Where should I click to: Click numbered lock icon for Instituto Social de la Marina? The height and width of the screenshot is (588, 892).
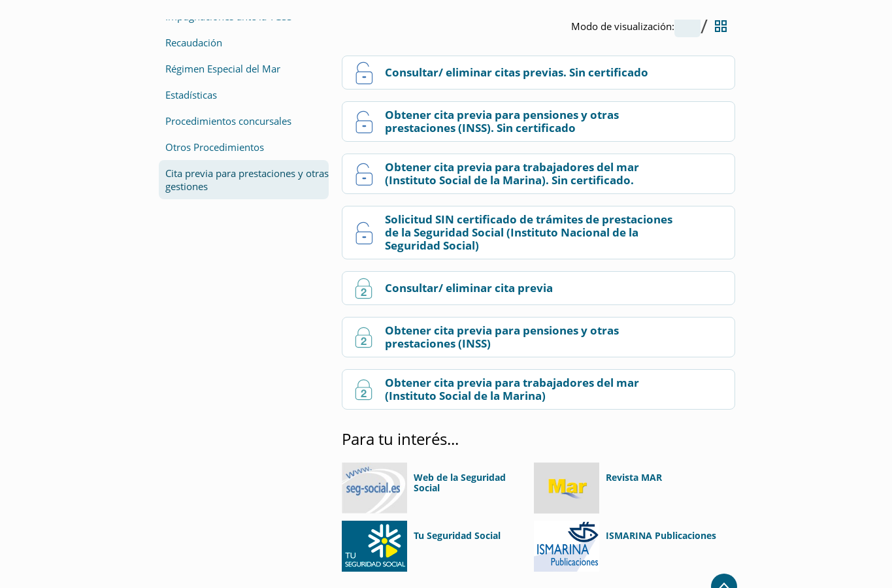(x=364, y=390)
